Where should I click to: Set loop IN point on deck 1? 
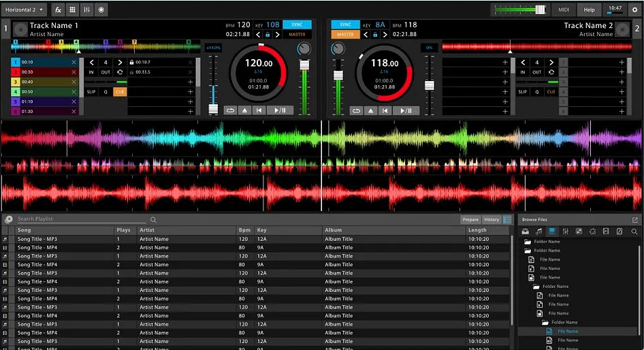(91, 72)
